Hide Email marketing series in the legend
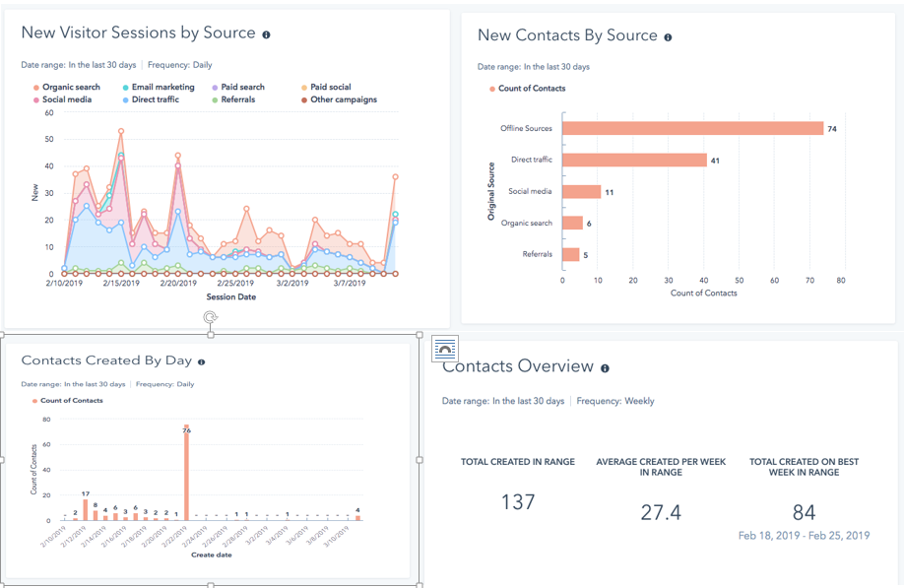 (162, 87)
